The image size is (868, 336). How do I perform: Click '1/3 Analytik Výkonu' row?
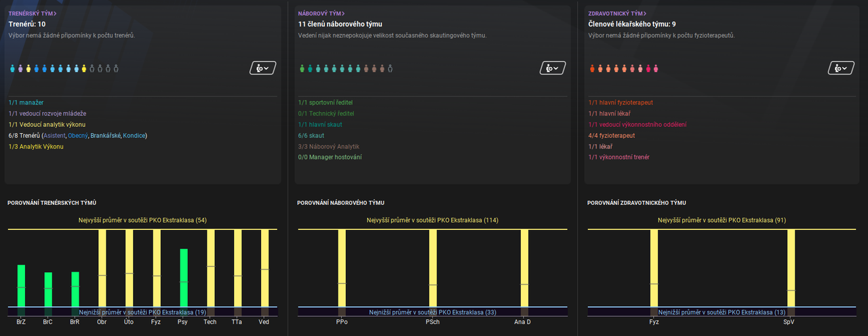[x=36, y=147]
